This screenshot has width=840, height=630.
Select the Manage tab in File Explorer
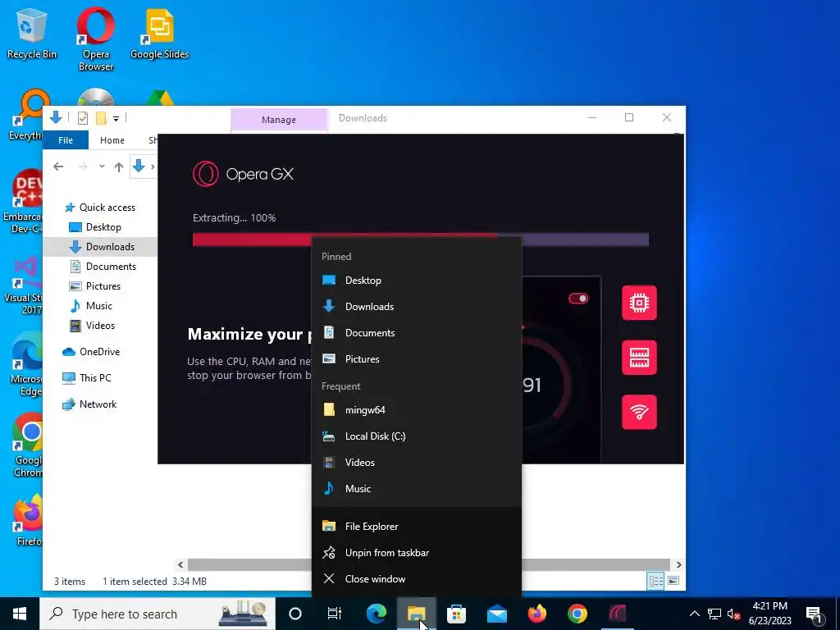pos(279,120)
